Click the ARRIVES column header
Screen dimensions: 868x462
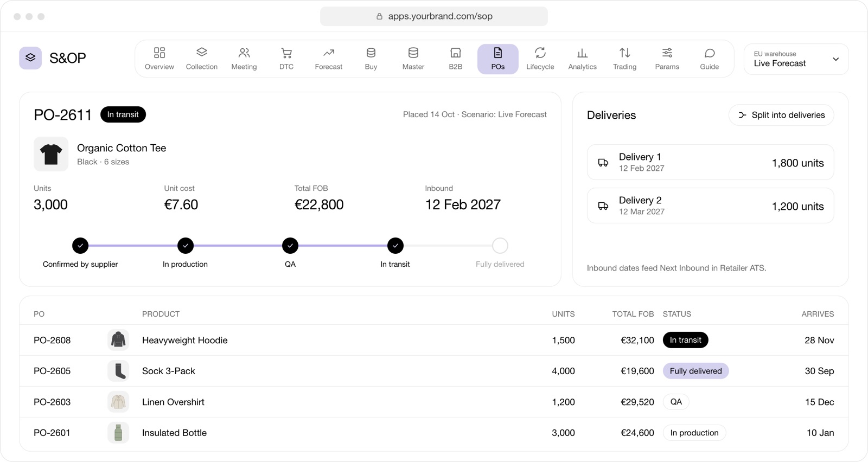(818, 314)
